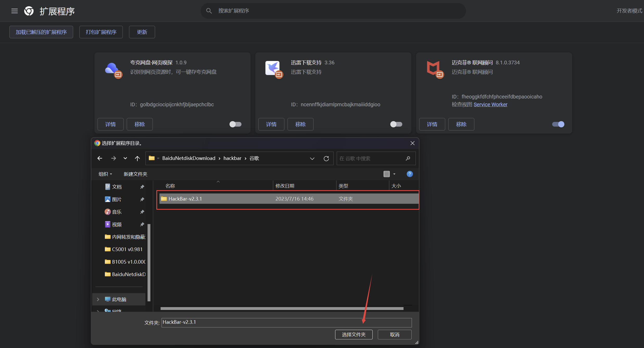Select C5001 v0.981 folder in sidebar
644x348 pixels.
click(124, 249)
